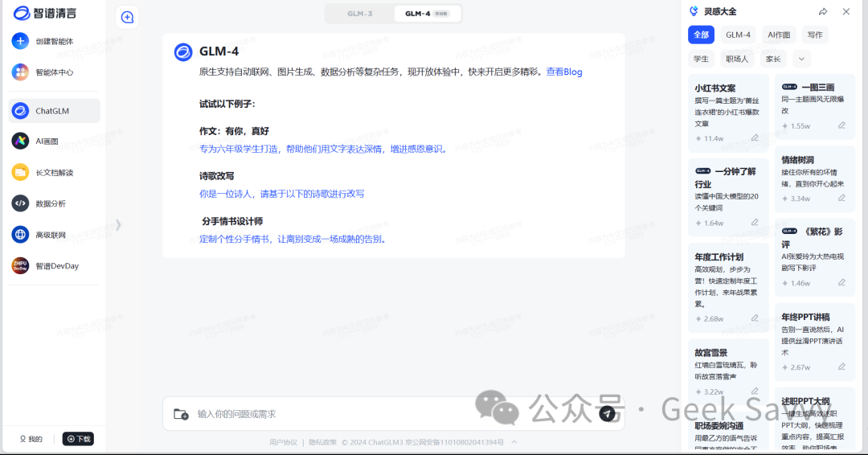Screen dimensions: 868x455
Task: Open 智能体中心 from sidebar
Action: click(x=55, y=72)
